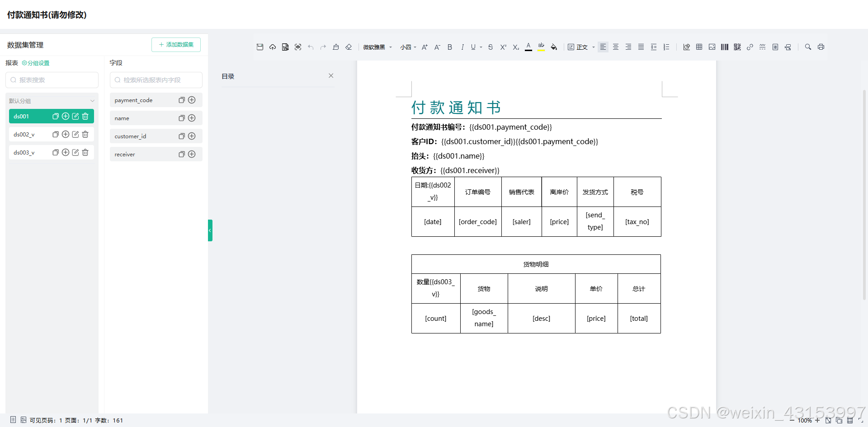Focus the 报表搜索 input field
868x427 pixels.
(52, 80)
